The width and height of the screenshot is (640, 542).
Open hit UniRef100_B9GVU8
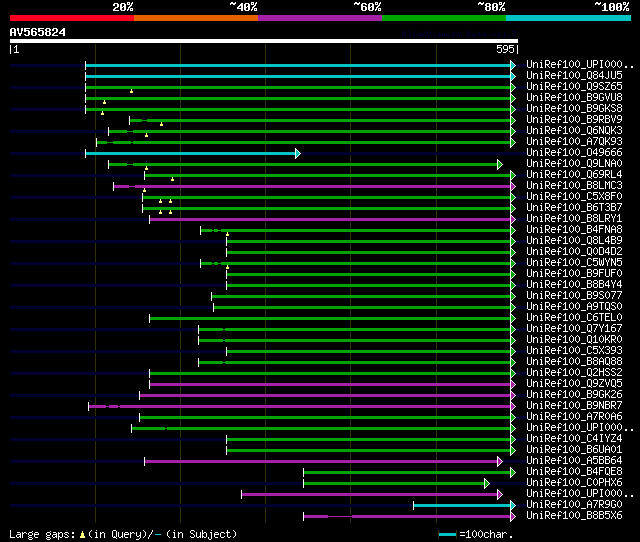tap(574, 98)
